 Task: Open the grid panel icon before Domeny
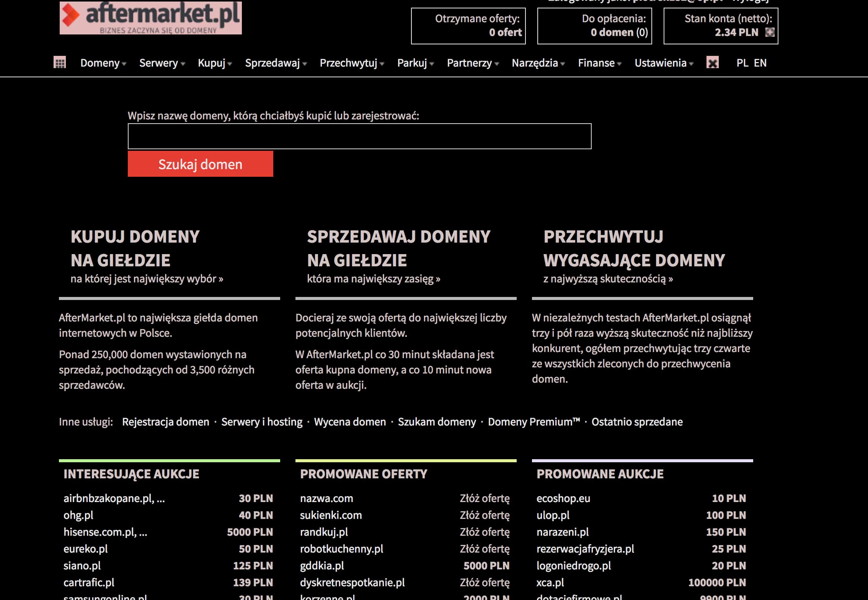pyautogui.click(x=60, y=63)
